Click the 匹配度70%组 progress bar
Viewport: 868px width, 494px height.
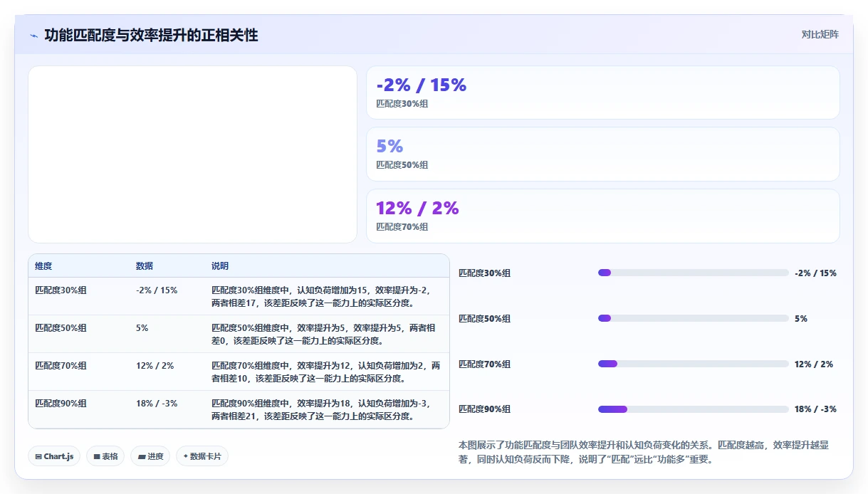(693, 364)
